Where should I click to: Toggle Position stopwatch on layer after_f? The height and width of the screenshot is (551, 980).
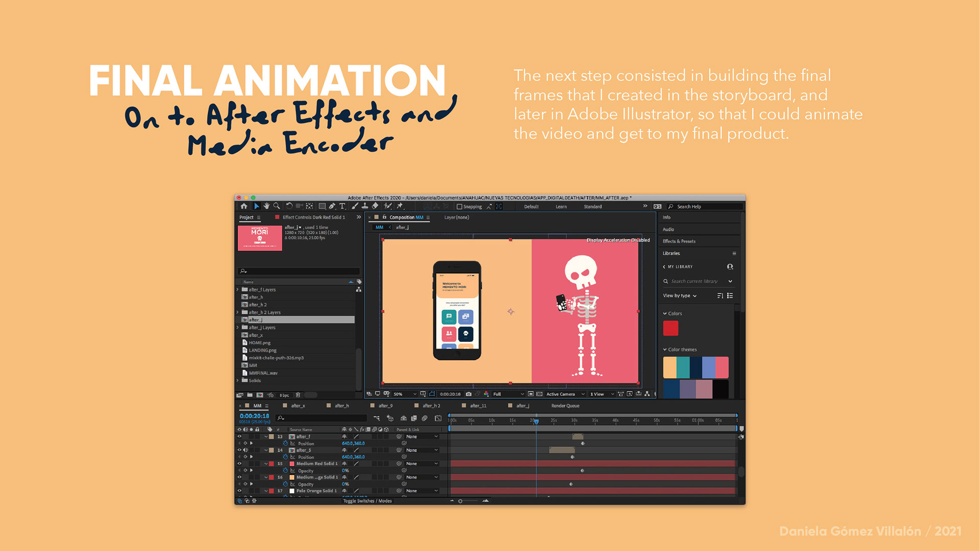(285, 443)
